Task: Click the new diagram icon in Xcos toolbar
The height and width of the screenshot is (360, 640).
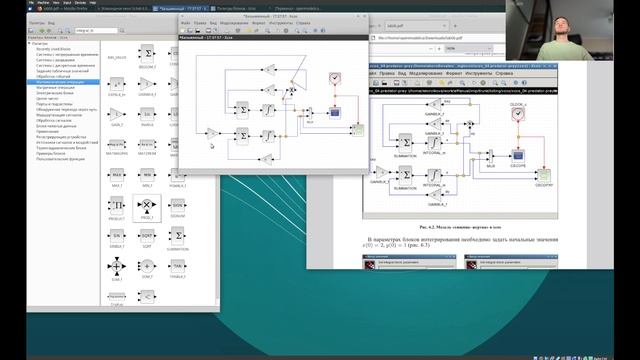Action: [x=183, y=31]
